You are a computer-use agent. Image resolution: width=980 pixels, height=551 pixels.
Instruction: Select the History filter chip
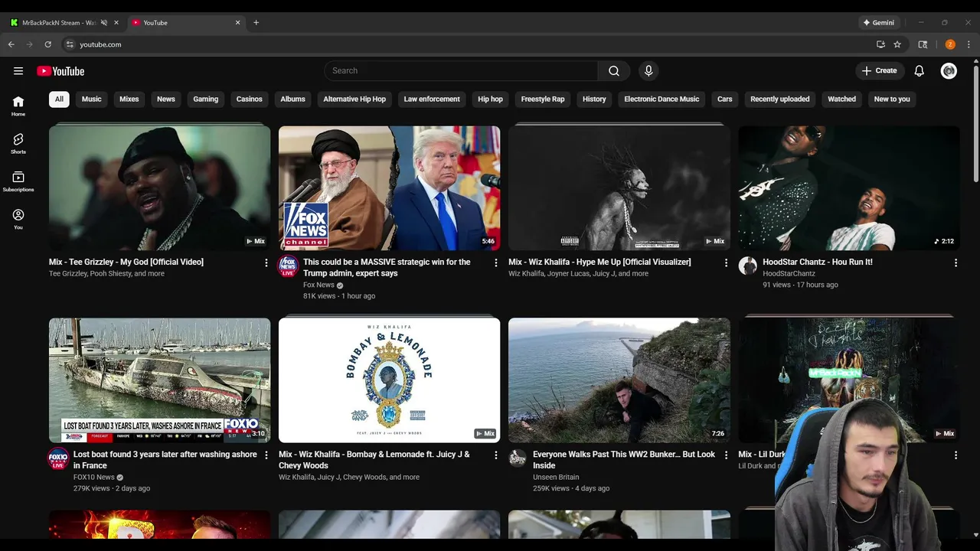(594, 99)
